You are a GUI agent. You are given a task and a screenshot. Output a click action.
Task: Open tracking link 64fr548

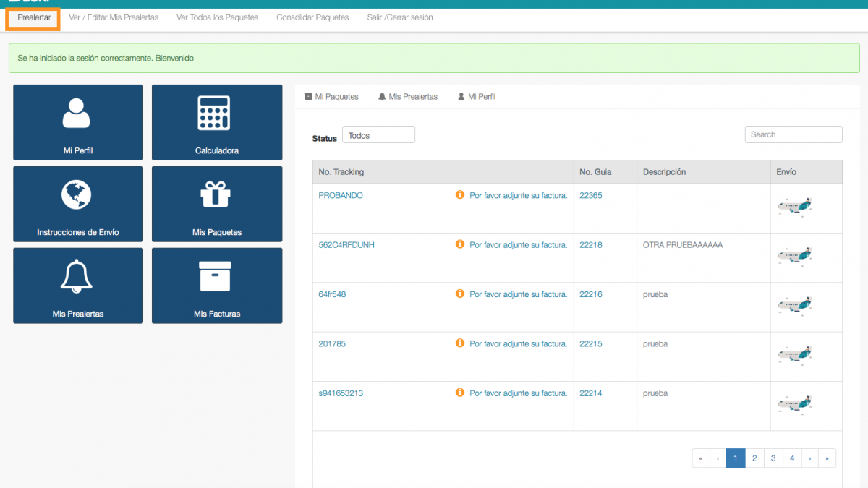[x=332, y=294]
